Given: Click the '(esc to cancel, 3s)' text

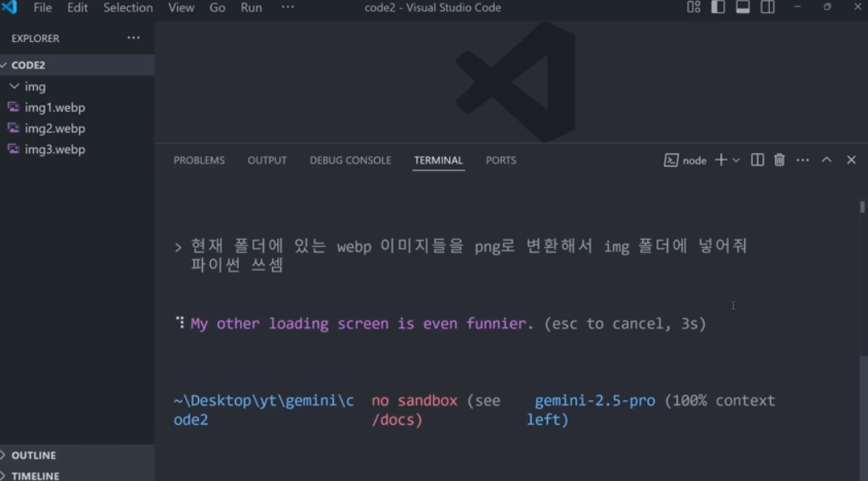Looking at the screenshot, I should click(x=625, y=324).
